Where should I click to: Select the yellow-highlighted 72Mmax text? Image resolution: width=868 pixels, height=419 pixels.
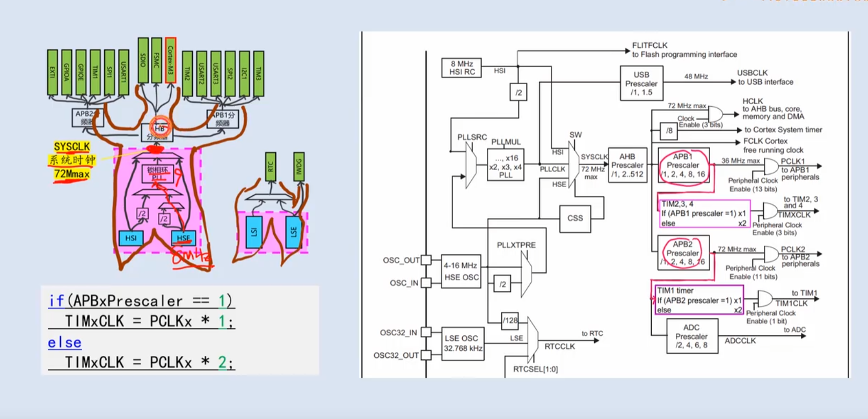72,174
